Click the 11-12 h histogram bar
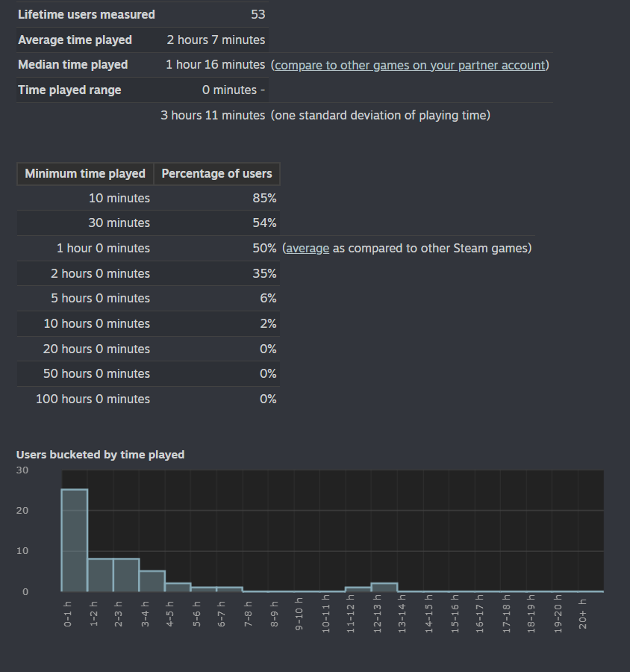 [x=358, y=589]
